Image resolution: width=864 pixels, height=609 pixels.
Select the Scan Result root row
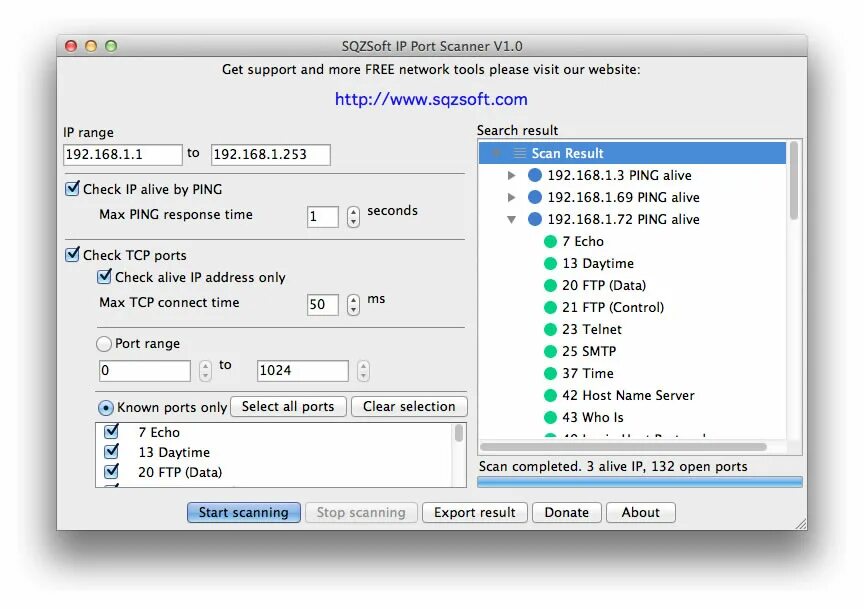pos(632,153)
